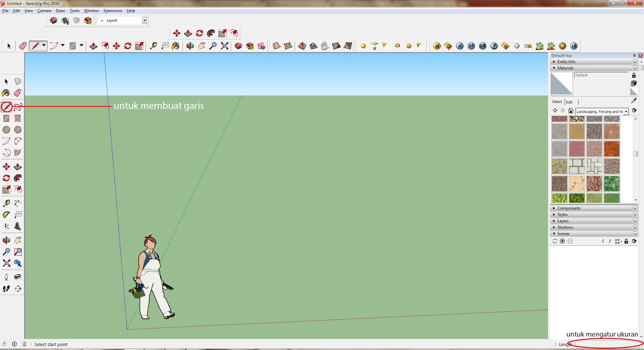The image size is (644, 350).
Task: Select the Sandbox From Scratch grid tool
Action: (x=288, y=46)
